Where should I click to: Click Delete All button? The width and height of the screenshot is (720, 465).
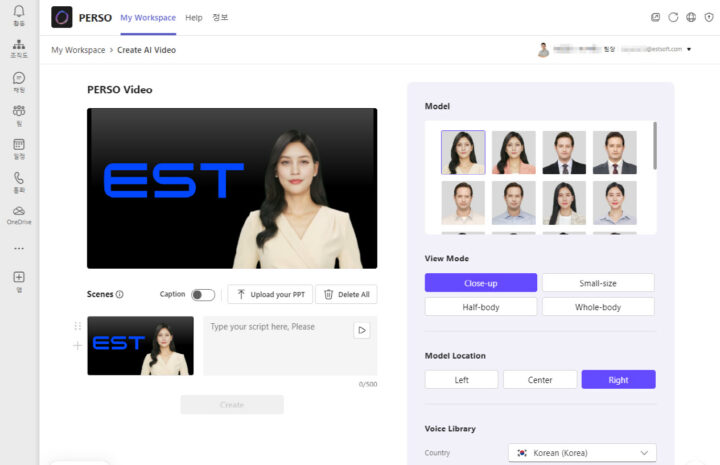[346, 294]
